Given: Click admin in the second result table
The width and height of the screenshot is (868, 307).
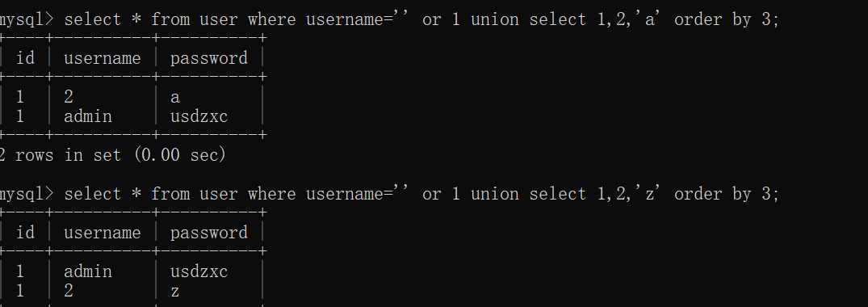Looking at the screenshot, I should click(87, 271).
